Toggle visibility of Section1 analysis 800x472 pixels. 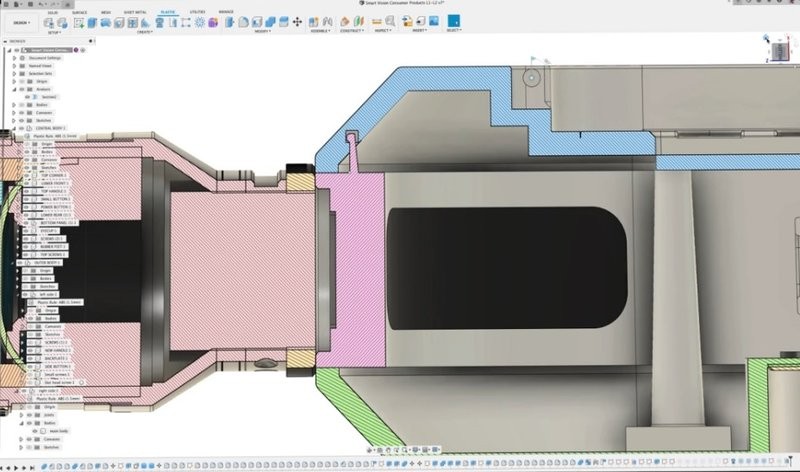(28, 97)
